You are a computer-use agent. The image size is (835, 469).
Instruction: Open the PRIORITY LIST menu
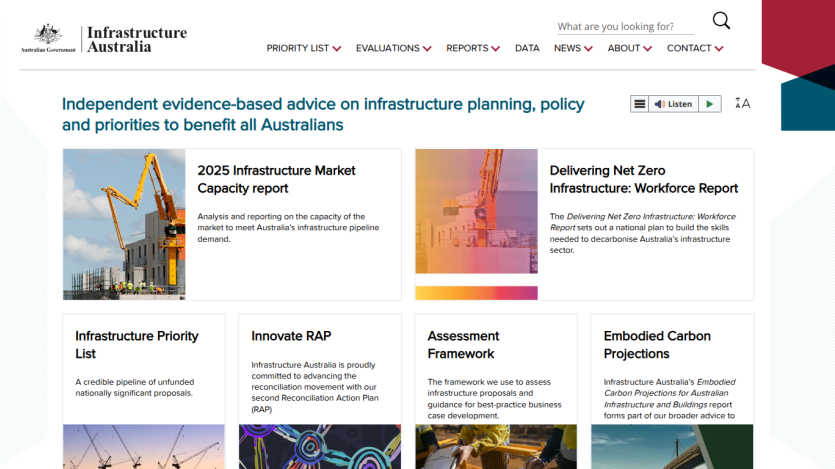[298, 48]
